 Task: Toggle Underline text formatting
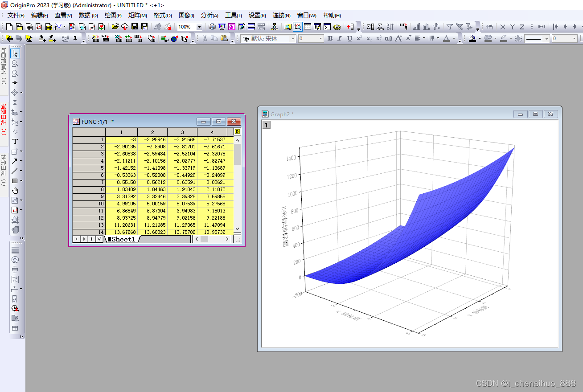click(349, 39)
